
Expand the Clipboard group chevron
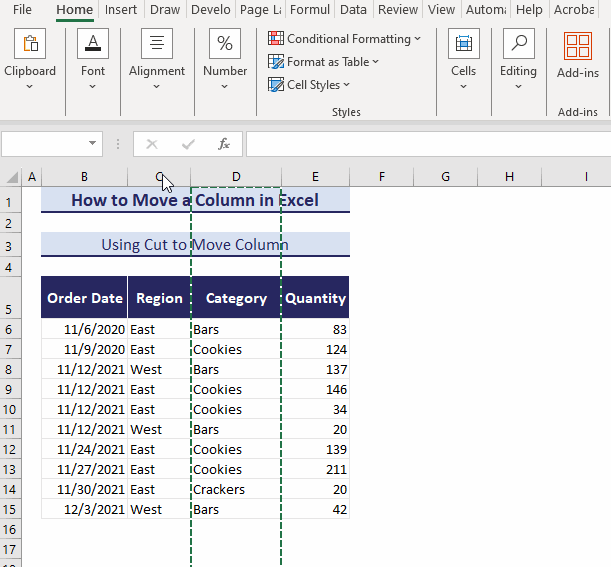[x=30, y=87]
